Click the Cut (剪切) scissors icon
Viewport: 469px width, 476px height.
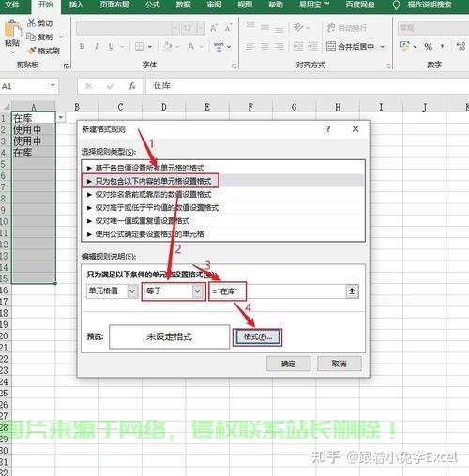tap(31, 22)
